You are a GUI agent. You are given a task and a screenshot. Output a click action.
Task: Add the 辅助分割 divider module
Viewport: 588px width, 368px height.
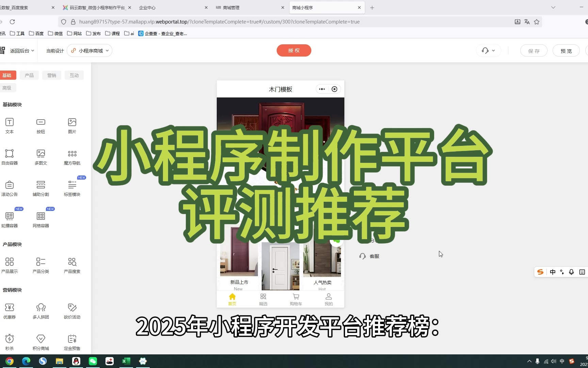pos(41,188)
